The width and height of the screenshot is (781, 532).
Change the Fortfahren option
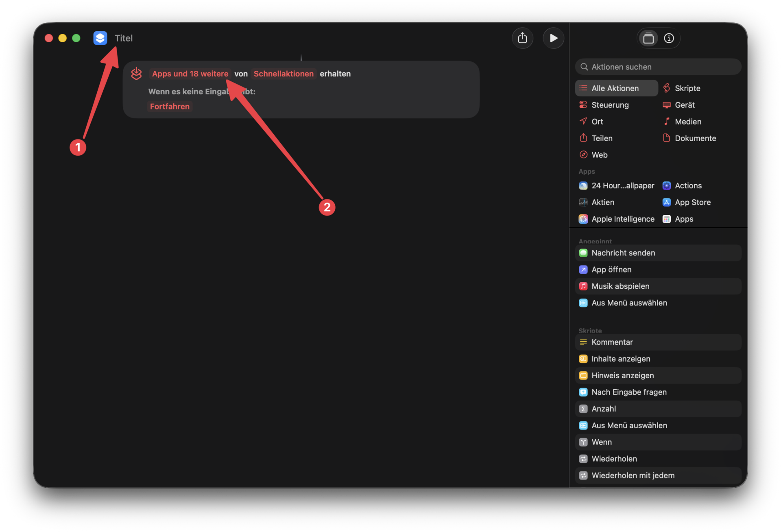(170, 106)
